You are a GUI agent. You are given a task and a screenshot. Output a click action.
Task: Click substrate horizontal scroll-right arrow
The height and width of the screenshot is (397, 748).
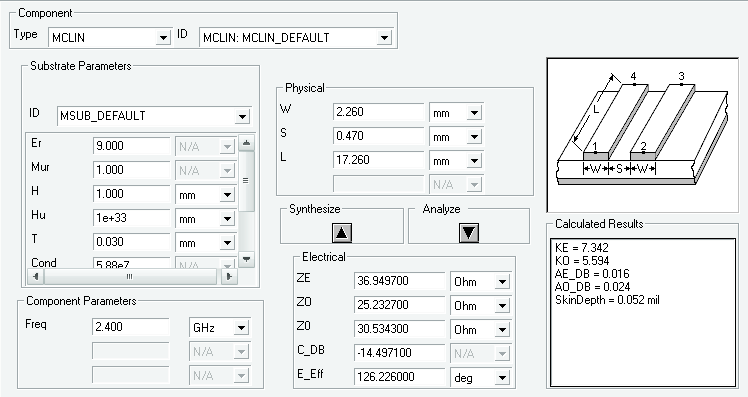pos(229,276)
